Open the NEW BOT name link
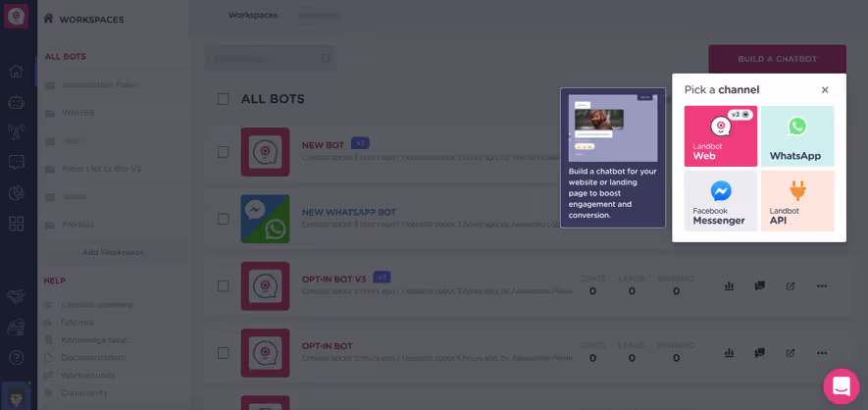The height and width of the screenshot is (410, 868). point(323,145)
